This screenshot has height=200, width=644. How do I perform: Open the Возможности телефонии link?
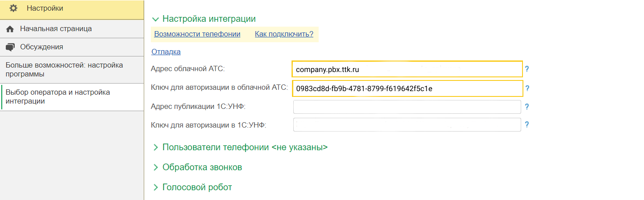pos(197,34)
